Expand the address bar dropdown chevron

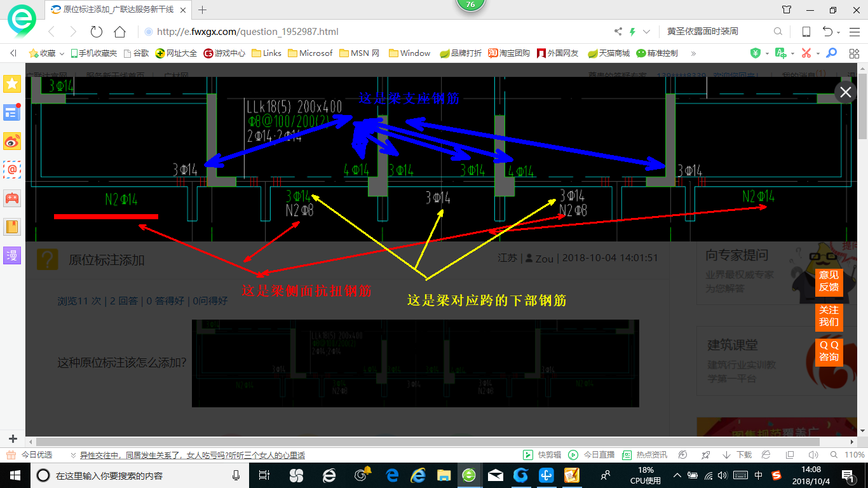click(x=647, y=32)
